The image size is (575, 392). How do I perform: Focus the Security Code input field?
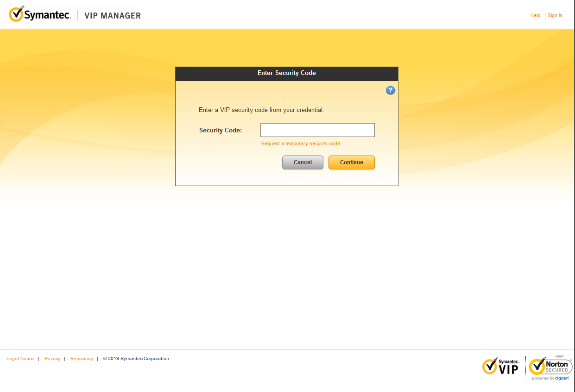click(317, 130)
